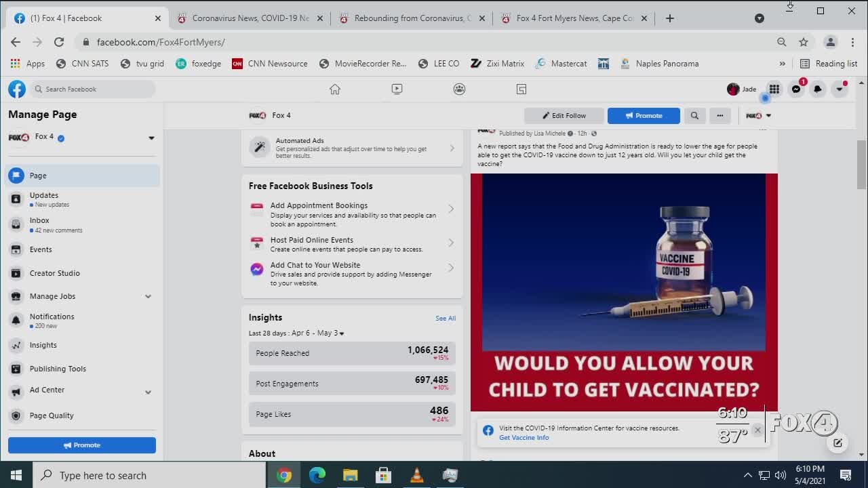The width and height of the screenshot is (868, 488).
Task: Click the Edit Follow button
Action: tap(564, 115)
